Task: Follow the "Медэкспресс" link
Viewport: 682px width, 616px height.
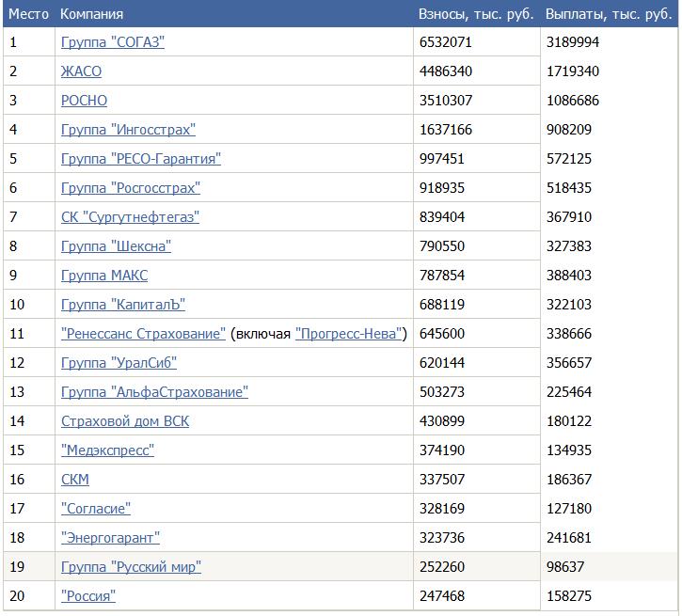Action: pyautogui.click(x=107, y=450)
